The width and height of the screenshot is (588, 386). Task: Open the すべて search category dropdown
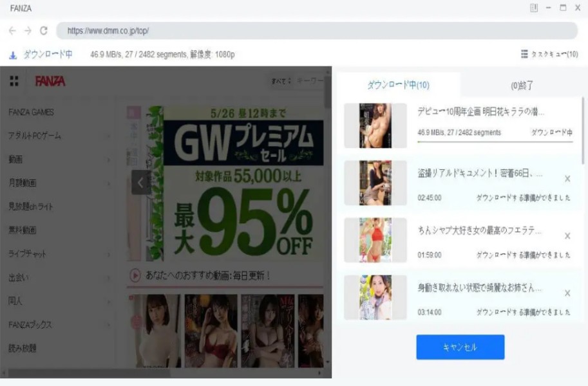[x=281, y=81]
